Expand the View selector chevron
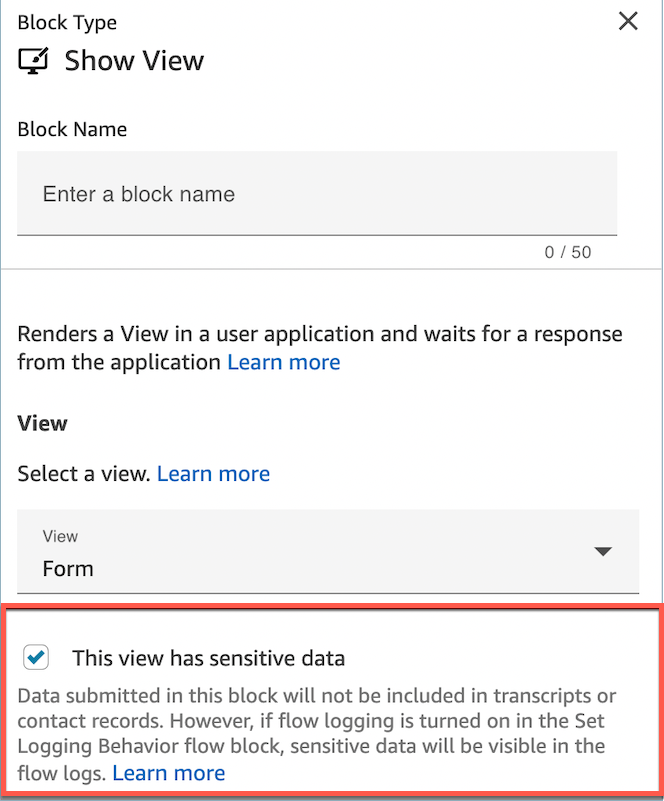This screenshot has width=664, height=801. tap(604, 551)
